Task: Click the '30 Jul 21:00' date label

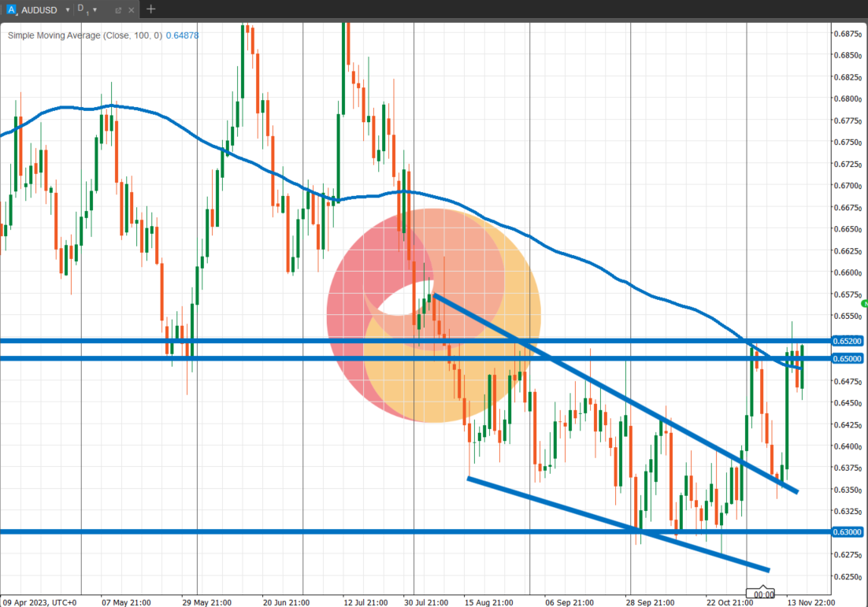Action: tap(425, 602)
